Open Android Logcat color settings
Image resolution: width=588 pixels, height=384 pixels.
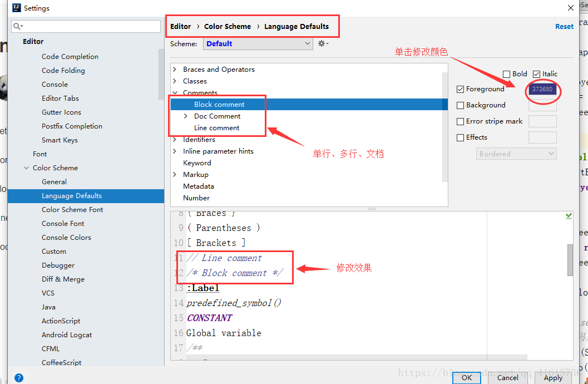67,335
